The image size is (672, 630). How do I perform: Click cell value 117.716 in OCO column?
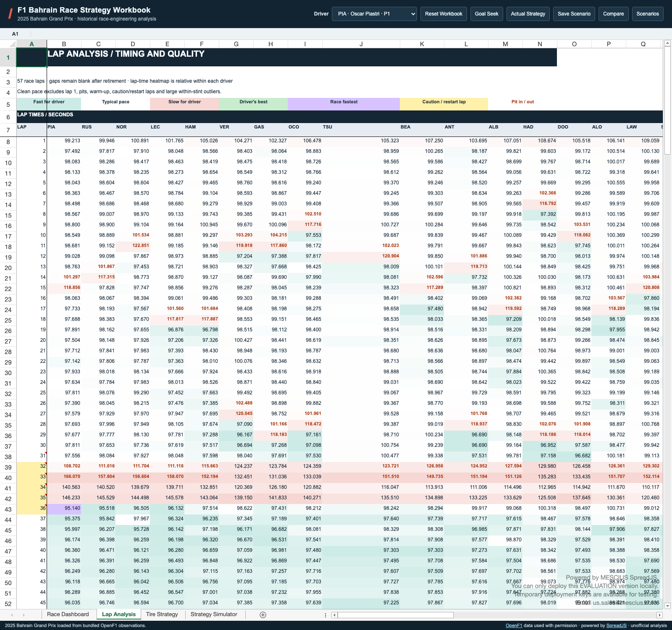click(x=305, y=225)
